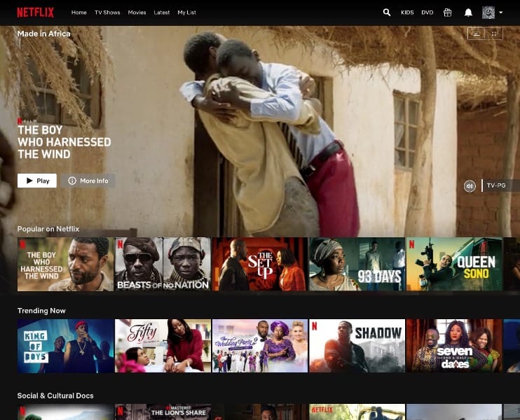Play The Boy Who Harnessed the Wind

tap(37, 181)
